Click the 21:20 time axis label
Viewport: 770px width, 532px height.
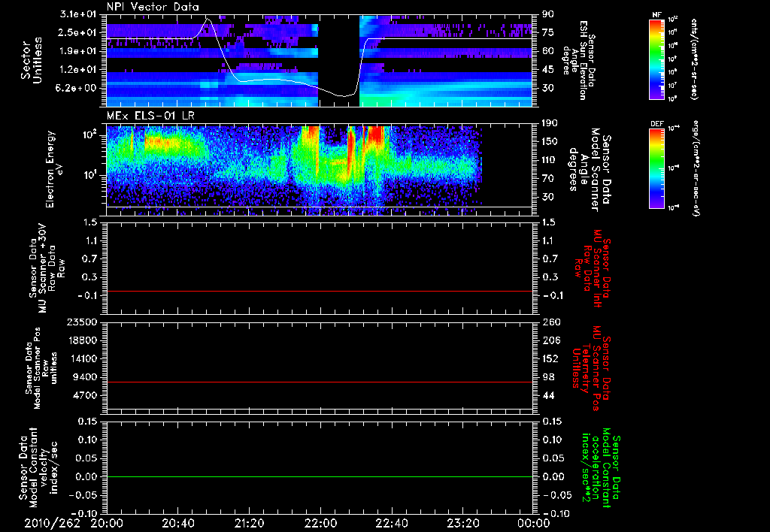pyautogui.click(x=250, y=523)
